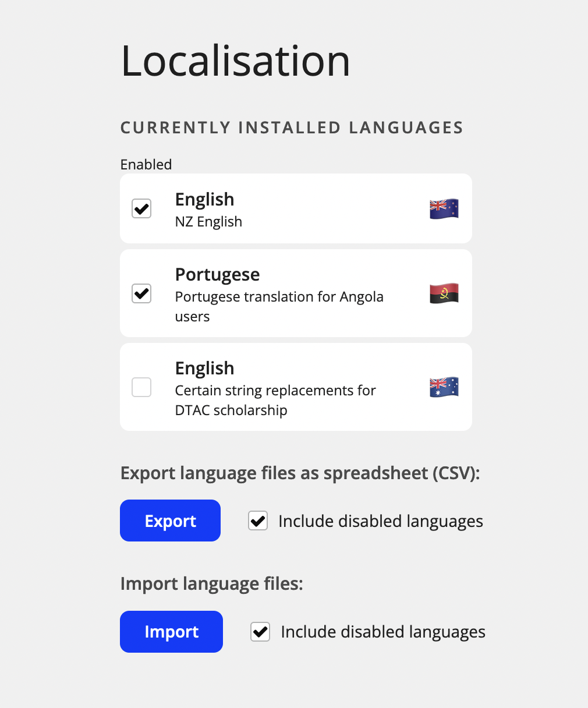
Task: Disable the NZ English language
Action: point(141,208)
